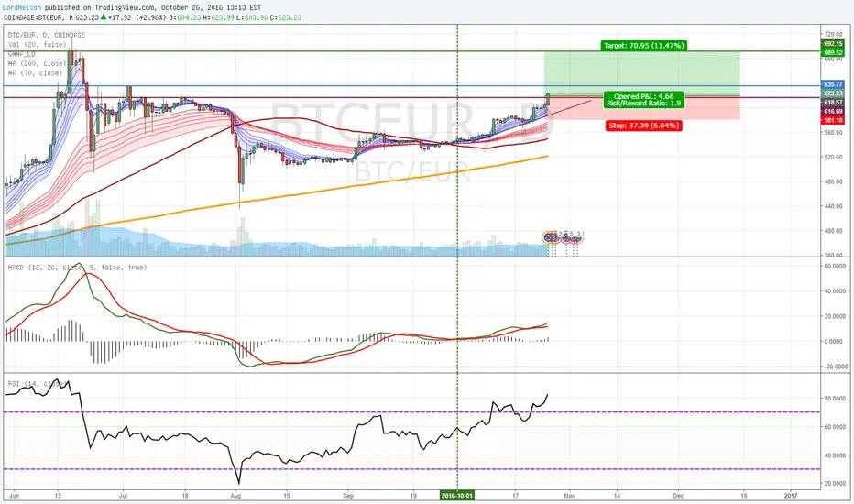
Task: Click the 480.00 price scale value
Action: (x=833, y=181)
